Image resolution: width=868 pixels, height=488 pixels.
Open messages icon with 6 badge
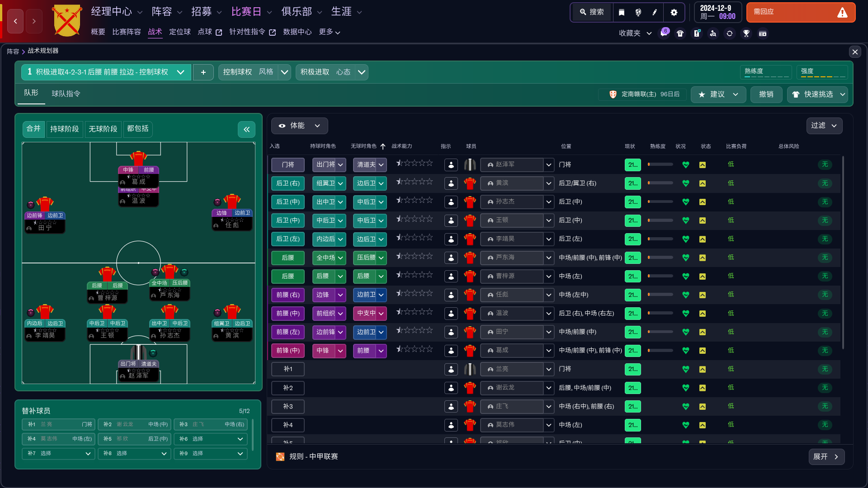tap(664, 33)
